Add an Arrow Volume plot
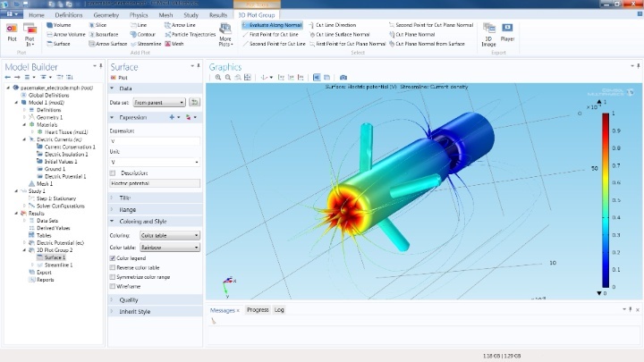This screenshot has width=644, height=362. [65, 35]
